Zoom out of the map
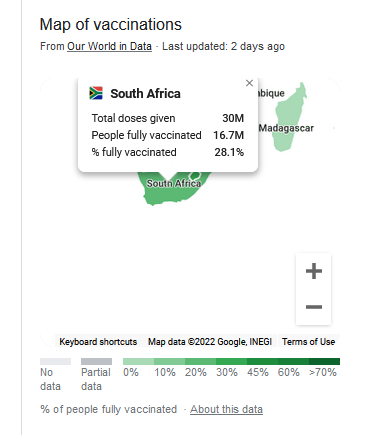385x435 pixels. [314, 307]
